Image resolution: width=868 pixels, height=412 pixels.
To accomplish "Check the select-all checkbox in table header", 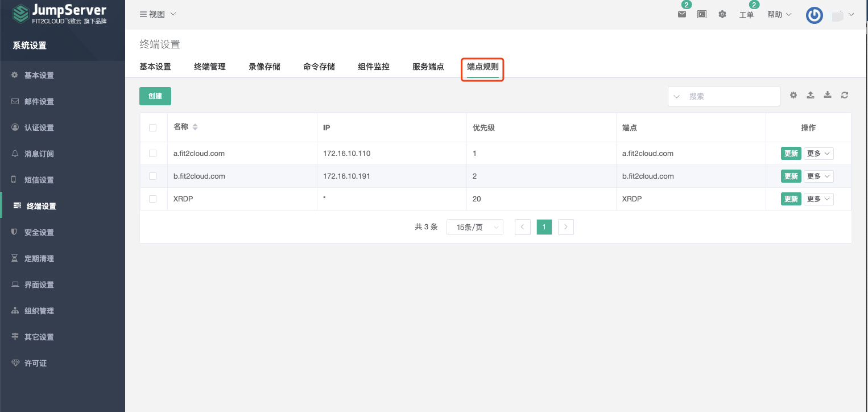I will 153,127.
